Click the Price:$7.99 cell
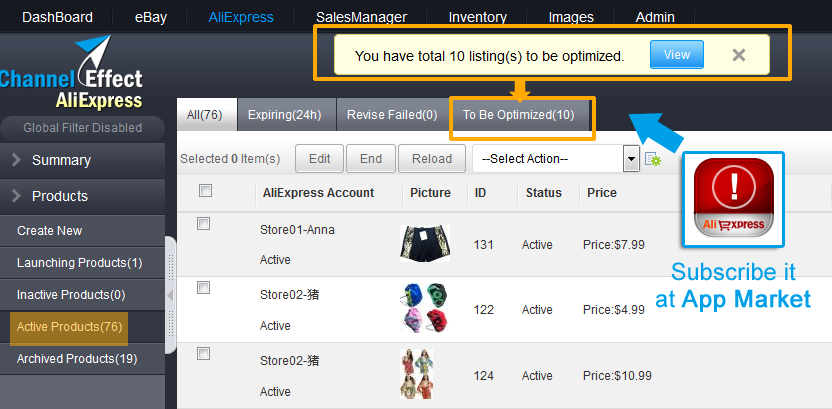832x409 pixels. point(613,245)
